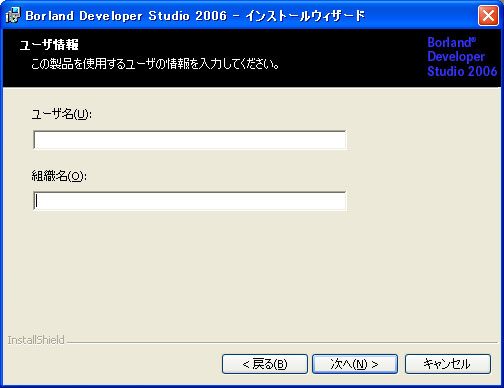Click the ユーザ情報 heading text

[x=49, y=45]
